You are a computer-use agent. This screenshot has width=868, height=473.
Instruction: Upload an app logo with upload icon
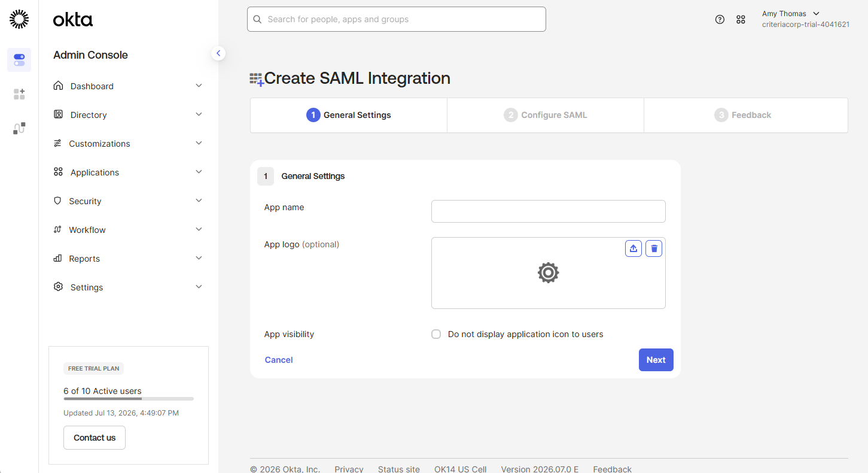(x=634, y=248)
